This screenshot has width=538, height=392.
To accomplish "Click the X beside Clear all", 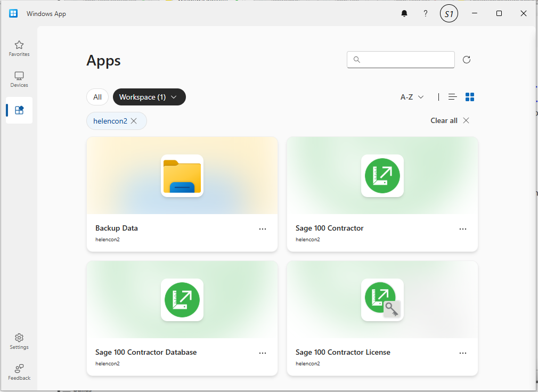I will coord(466,120).
